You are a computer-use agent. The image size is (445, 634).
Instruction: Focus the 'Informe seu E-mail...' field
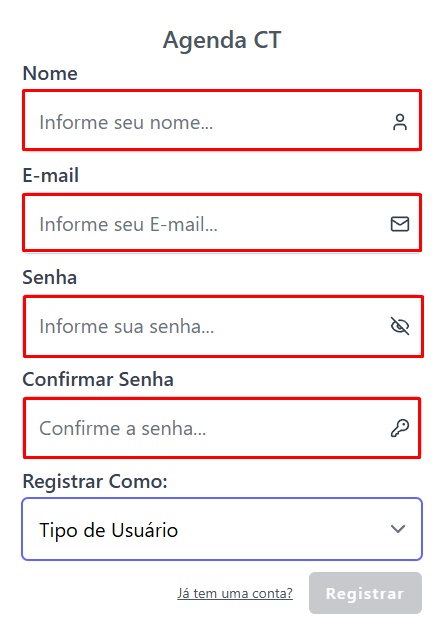[x=222, y=222]
